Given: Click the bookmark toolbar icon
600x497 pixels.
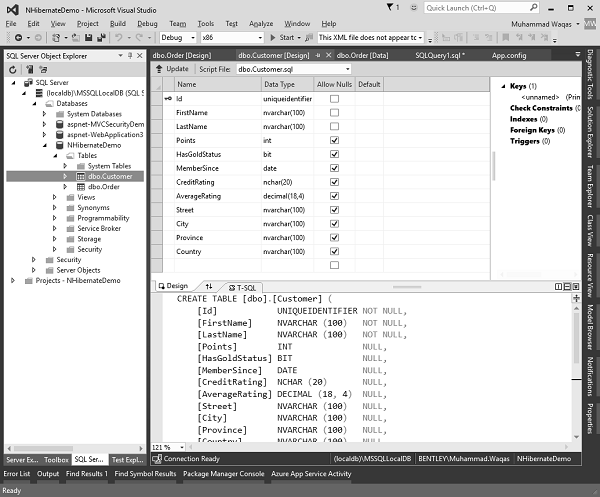Looking at the screenshot, I should (x=505, y=37).
